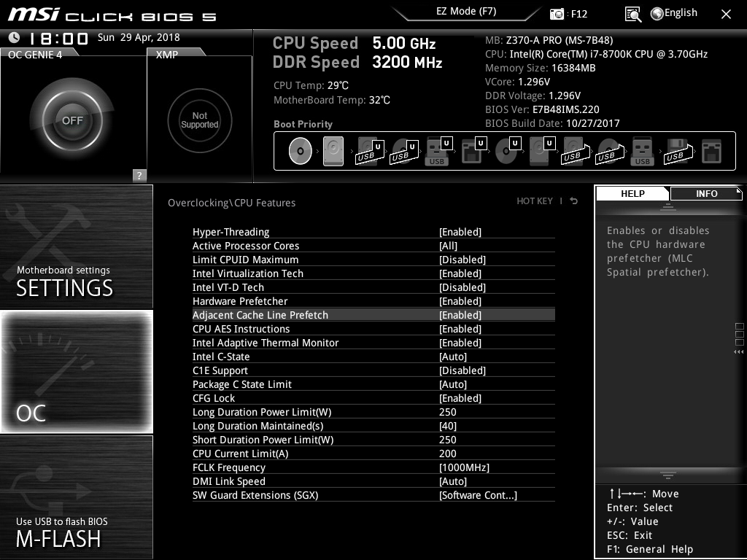The image size is (747, 560).
Task: Select the last network boot icon without UEFI badge
Action: (711, 152)
